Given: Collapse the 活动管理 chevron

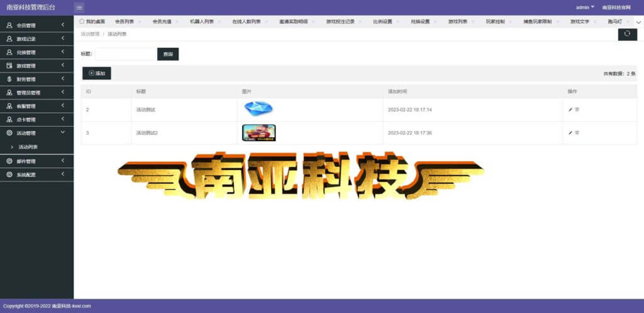Looking at the screenshot, I should (x=63, y=132).
